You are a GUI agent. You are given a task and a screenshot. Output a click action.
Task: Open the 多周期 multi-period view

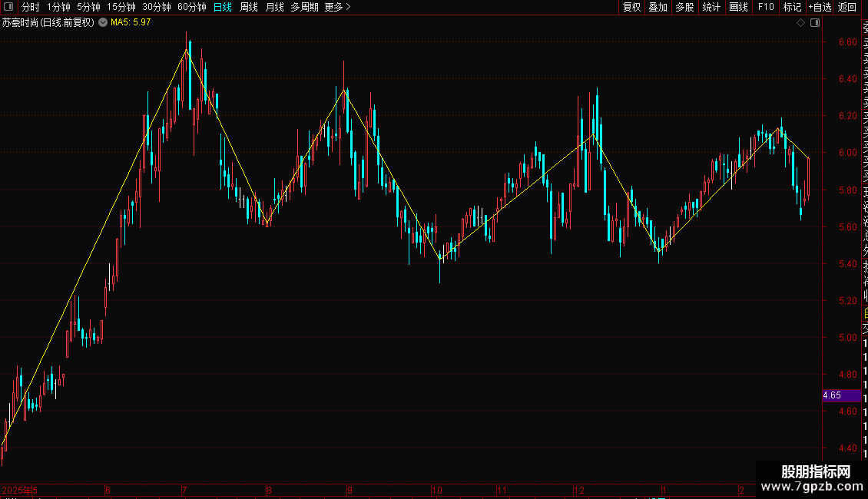pos(304,7)
